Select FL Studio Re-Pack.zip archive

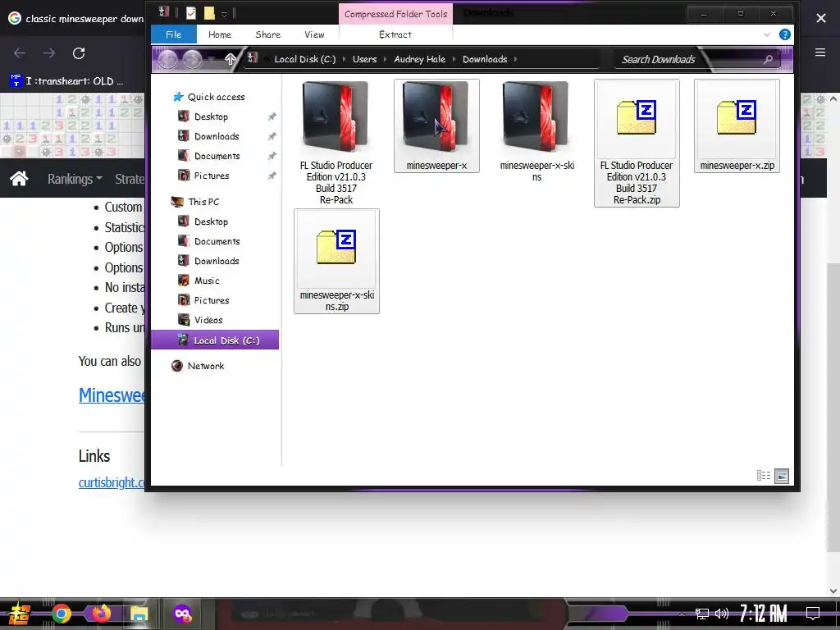[637, 143]
